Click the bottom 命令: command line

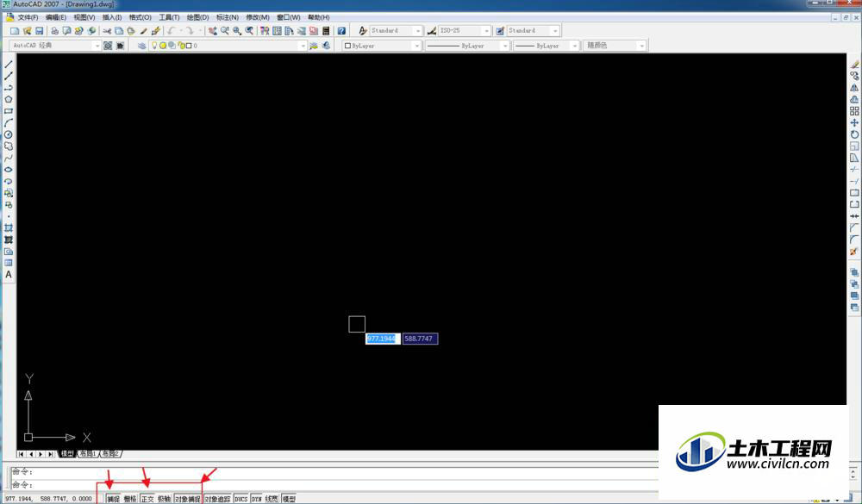pos(334,485)
